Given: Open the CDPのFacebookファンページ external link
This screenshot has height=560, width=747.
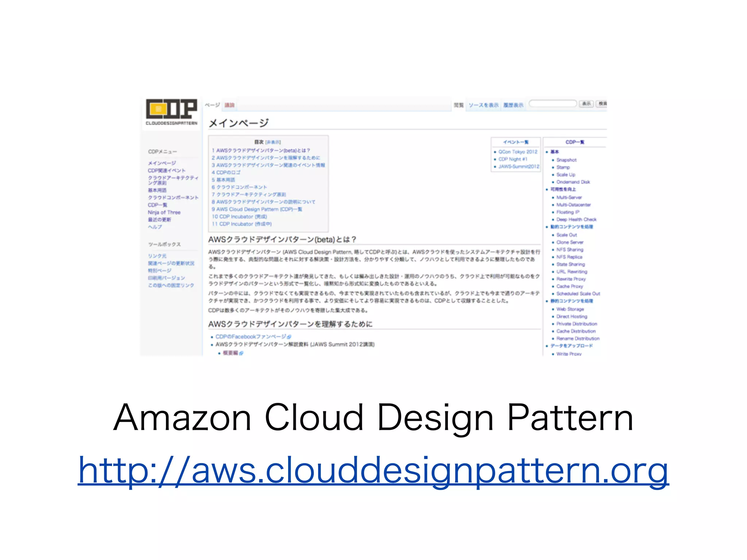Looking at the screenshot, I should [253, 337].
